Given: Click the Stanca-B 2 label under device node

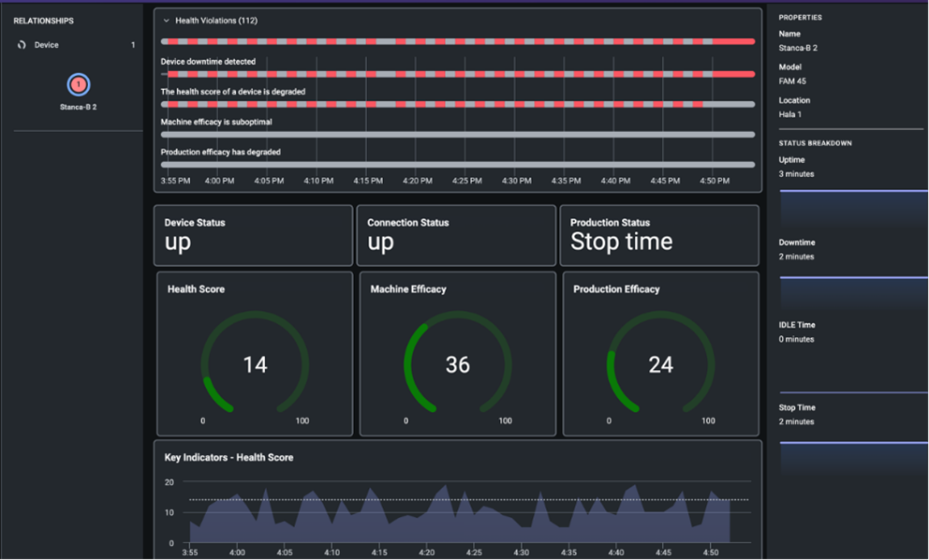Looking at the screenshot, I should pyautogui.click(x=79, y=108).
